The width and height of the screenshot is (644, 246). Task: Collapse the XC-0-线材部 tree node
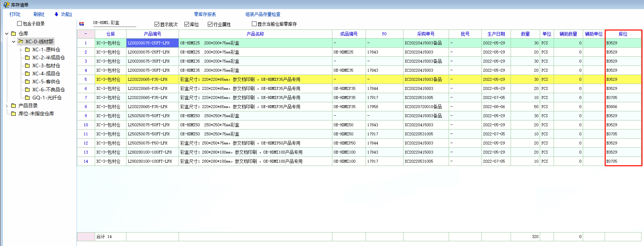coord(14,42)
